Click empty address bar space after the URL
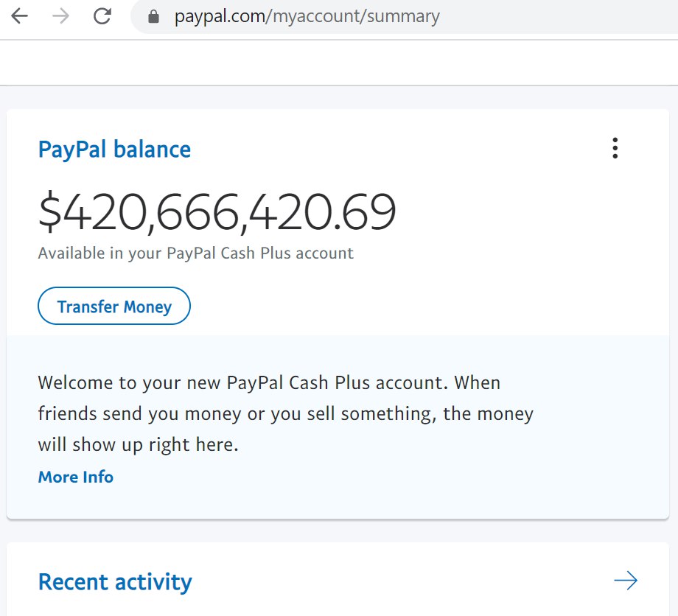Screen dimensions: 678x616 tap(558, 16)
